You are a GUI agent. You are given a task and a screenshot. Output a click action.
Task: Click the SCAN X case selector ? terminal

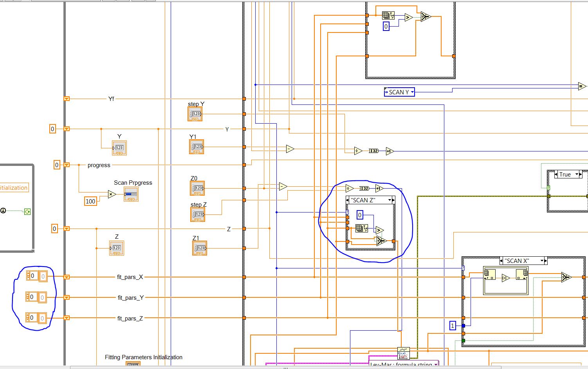tap(463, 268)
